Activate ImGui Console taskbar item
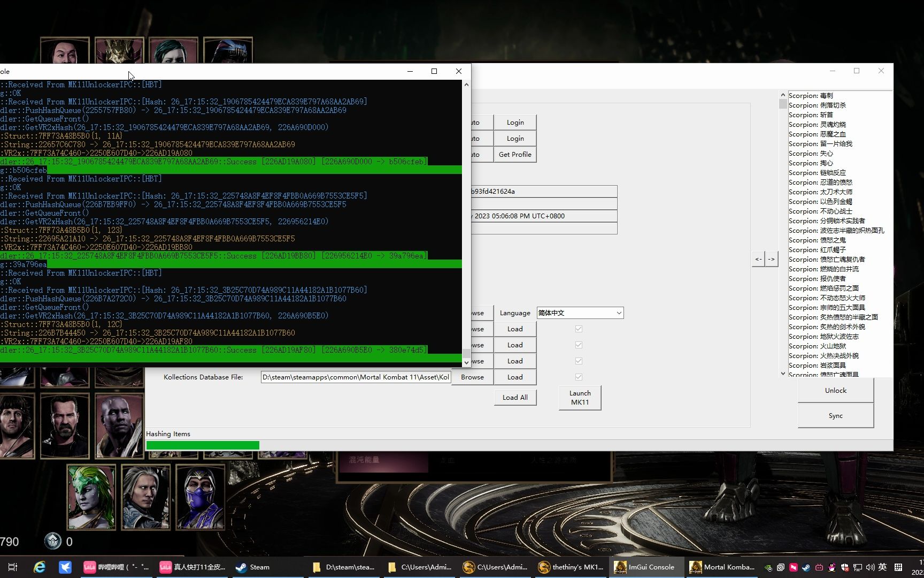924x578 pixels. (x=646, y=567)
